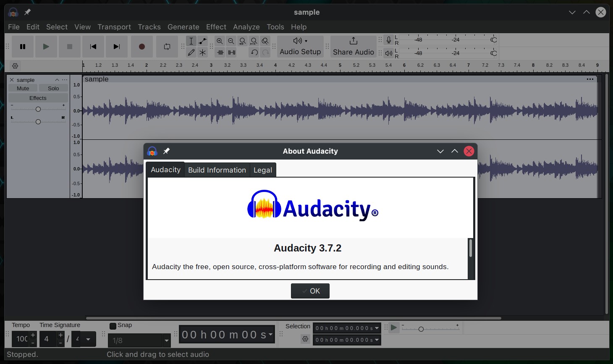Switch to the Build Information tab
Image resolution: width=613 pixels, height=364 pixels.
217,170
